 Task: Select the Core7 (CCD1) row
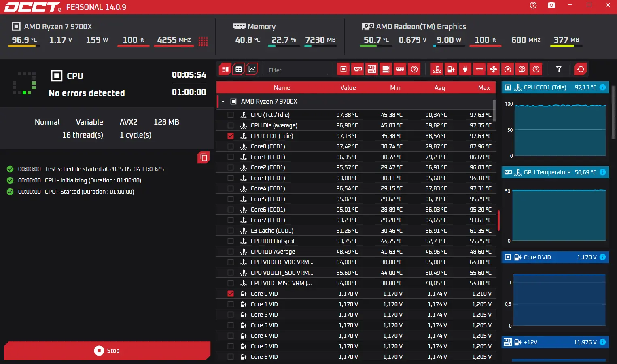pyautogui.click(x=356, y=220)
